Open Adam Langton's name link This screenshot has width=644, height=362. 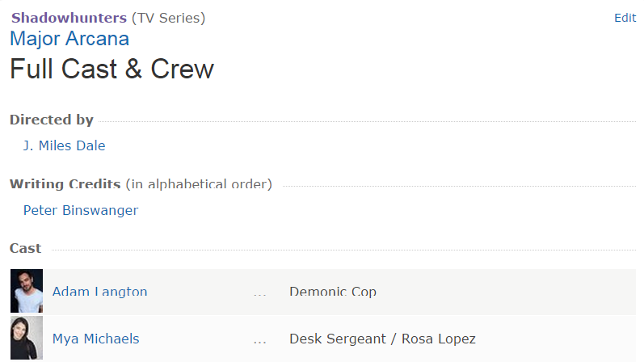pyautogui.click(x=99, y=292)
